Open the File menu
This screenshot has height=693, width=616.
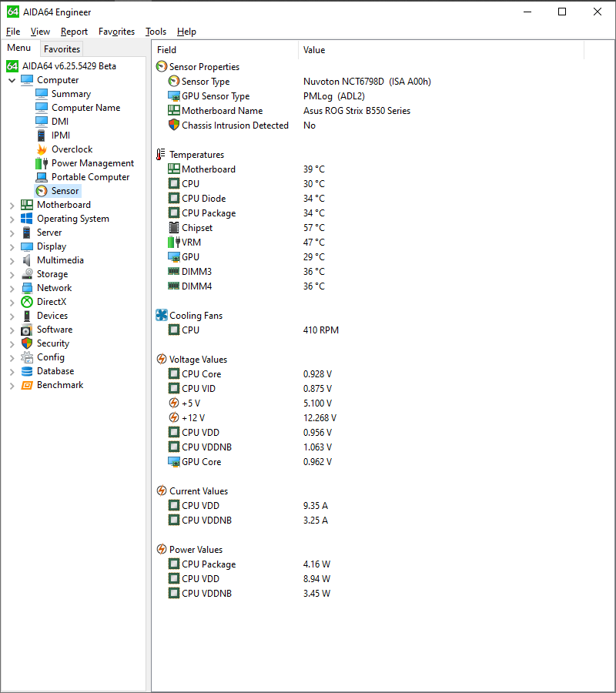[13, 32]
